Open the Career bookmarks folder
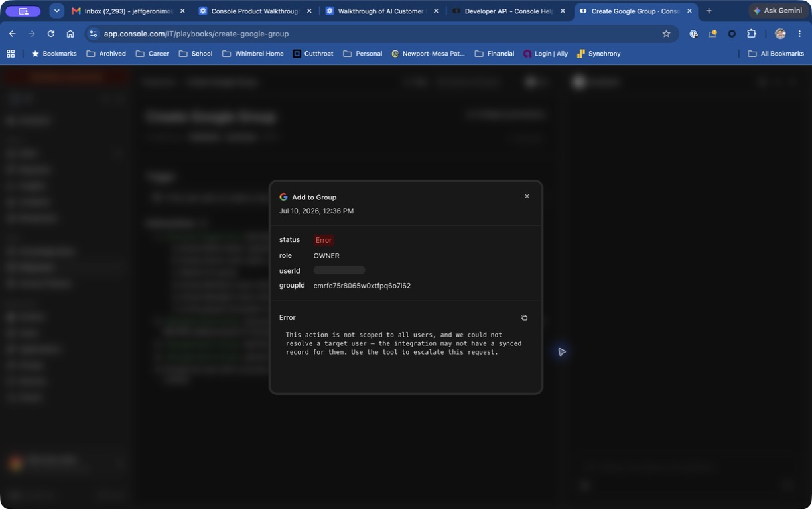 point(153,54)
